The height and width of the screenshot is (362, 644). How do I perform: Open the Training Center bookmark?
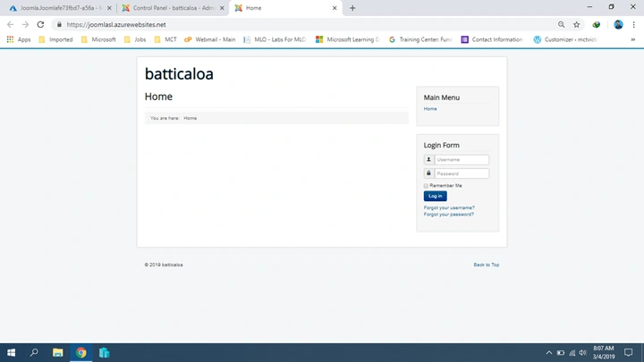[x=420, y=39]
